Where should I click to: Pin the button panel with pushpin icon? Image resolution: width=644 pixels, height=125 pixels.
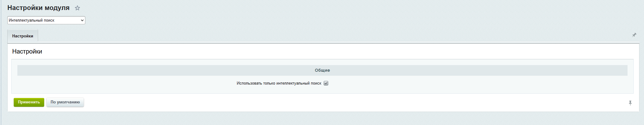coord(630,103)
